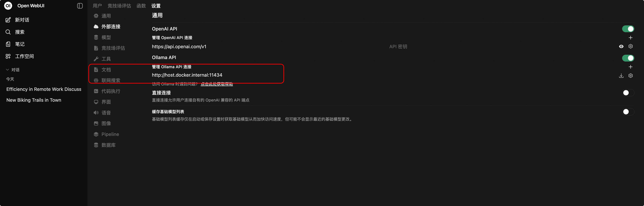Enable the 直接连接 switch

tap(628, 93)
